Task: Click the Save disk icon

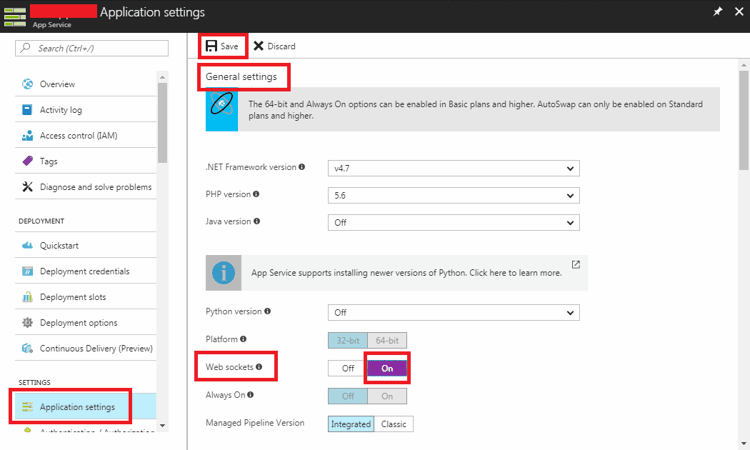Action: [x=211, y=46]
